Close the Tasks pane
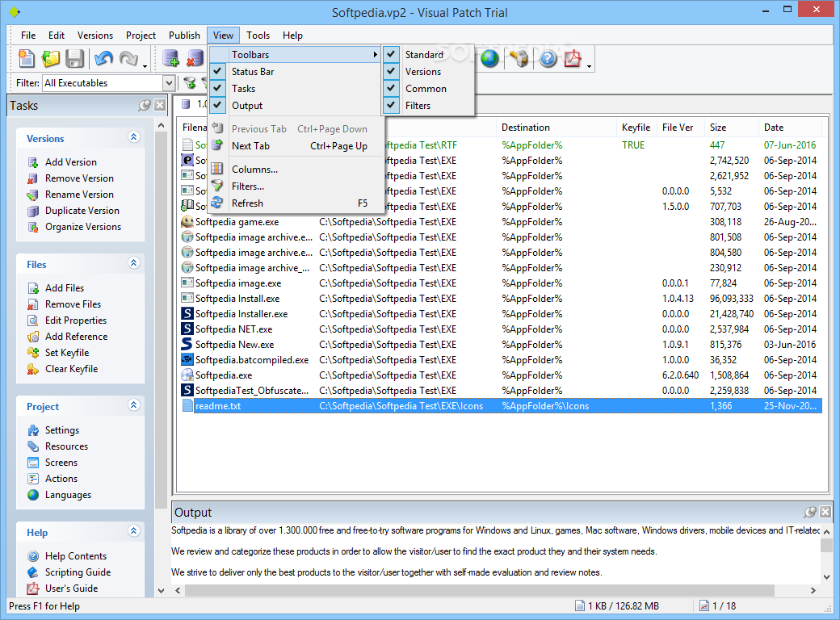The width and height of the screenshot is (840, 620). tap(160, 105)
